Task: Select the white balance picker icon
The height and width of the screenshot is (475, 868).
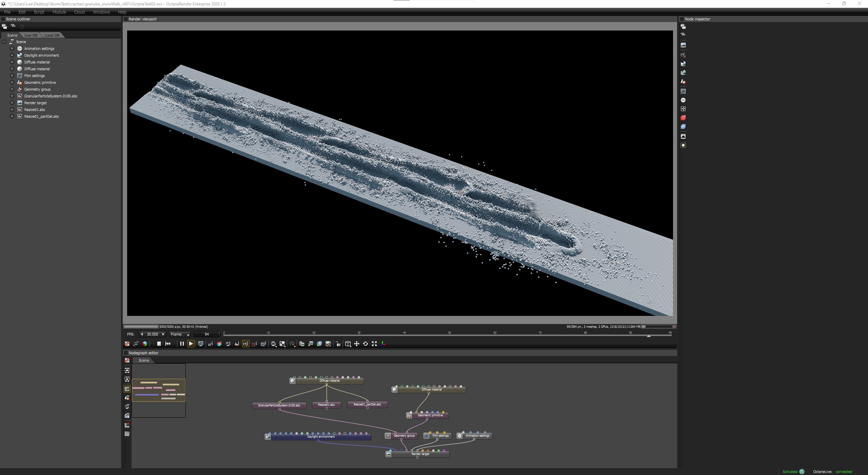Action: pyautogui.click(x=219, y=344)
